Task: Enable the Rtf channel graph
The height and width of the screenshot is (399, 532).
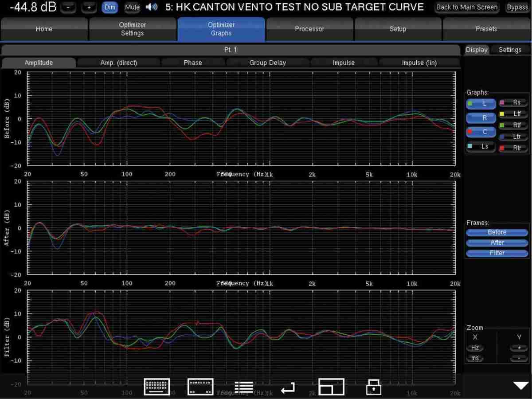Action: (513, 125)
